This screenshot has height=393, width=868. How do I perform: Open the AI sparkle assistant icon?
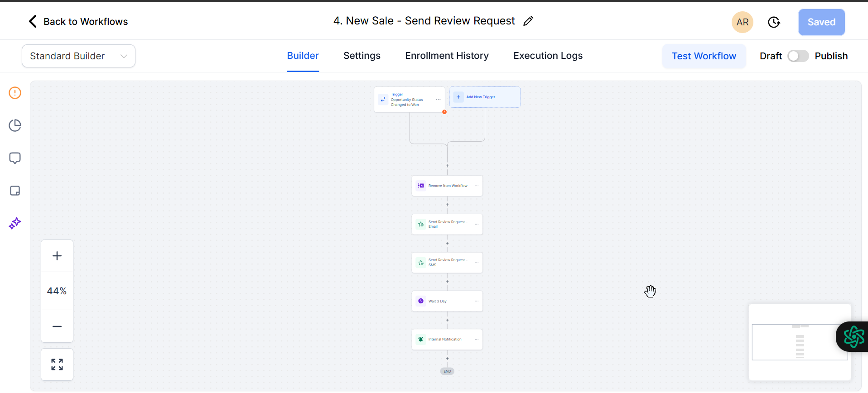(x=15, y=223)
